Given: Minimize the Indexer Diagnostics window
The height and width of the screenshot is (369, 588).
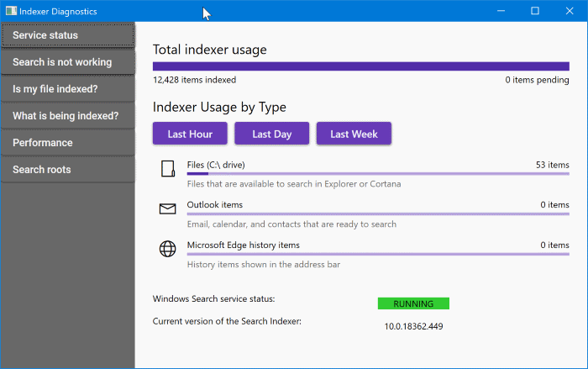Looking at the screenshot, I should (501, 11).
